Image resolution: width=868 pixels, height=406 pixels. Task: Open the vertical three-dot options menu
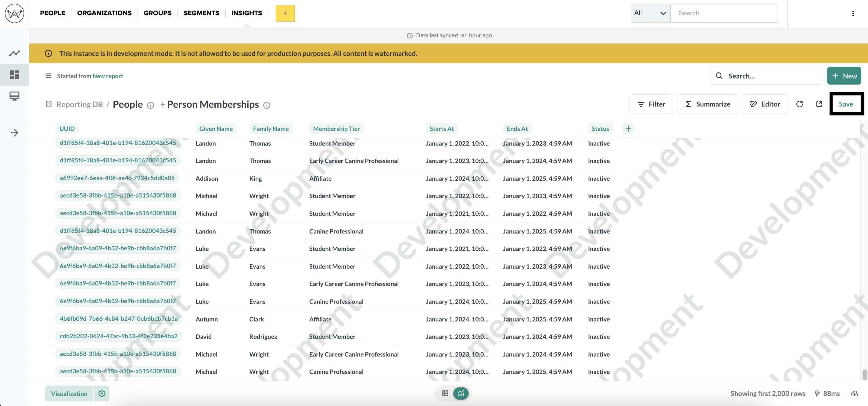coord(853,13)
